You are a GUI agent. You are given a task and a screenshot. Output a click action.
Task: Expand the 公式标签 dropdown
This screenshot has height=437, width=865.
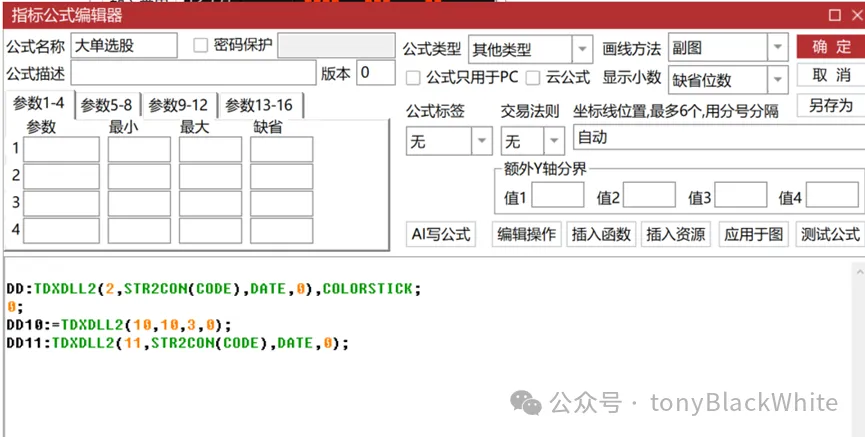[x=481, y=141]
